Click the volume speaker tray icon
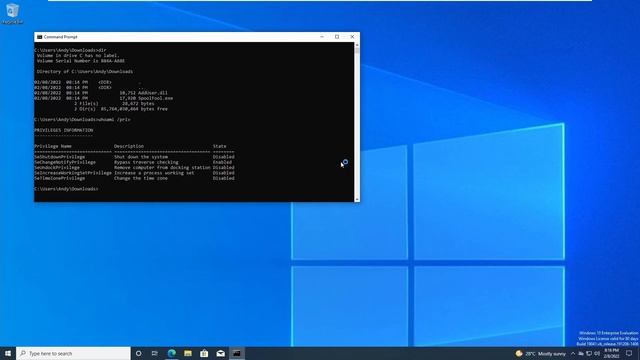640x360 pixels. click(x=597, y=353)
